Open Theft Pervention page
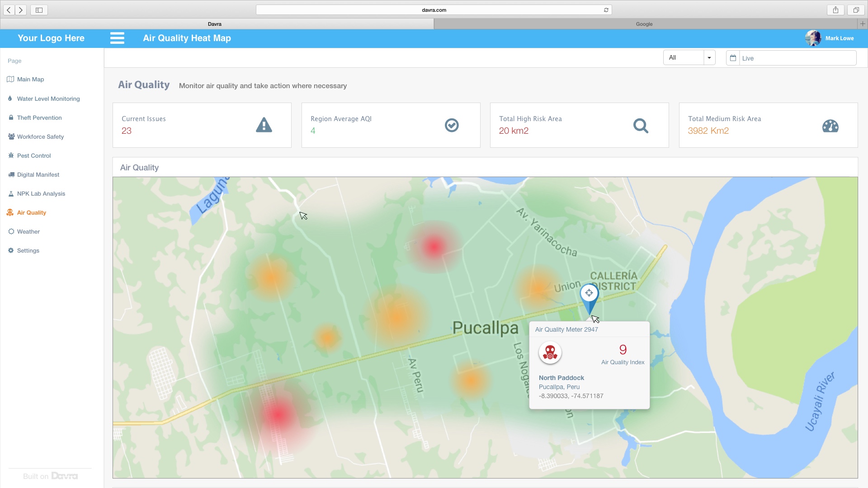868x488 pixels. click(x=39, y=117)
